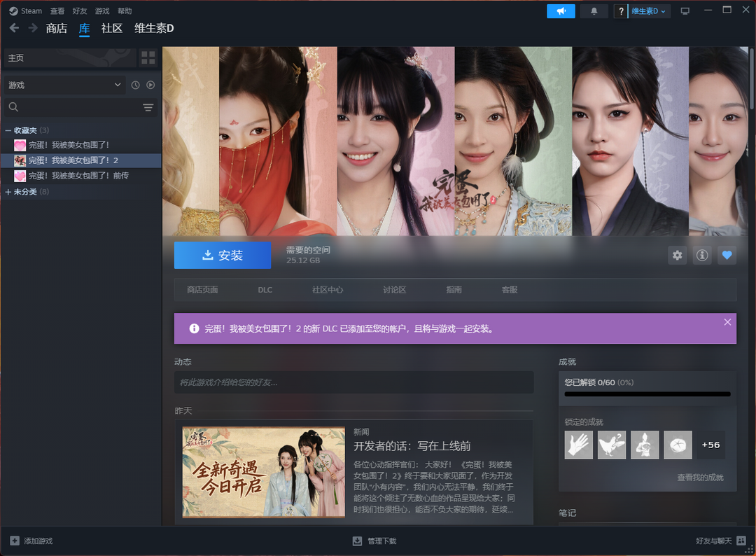756x556 pixels.
Task: Open news headline 开发者的话：写在上线前
Action: point(412,446)
